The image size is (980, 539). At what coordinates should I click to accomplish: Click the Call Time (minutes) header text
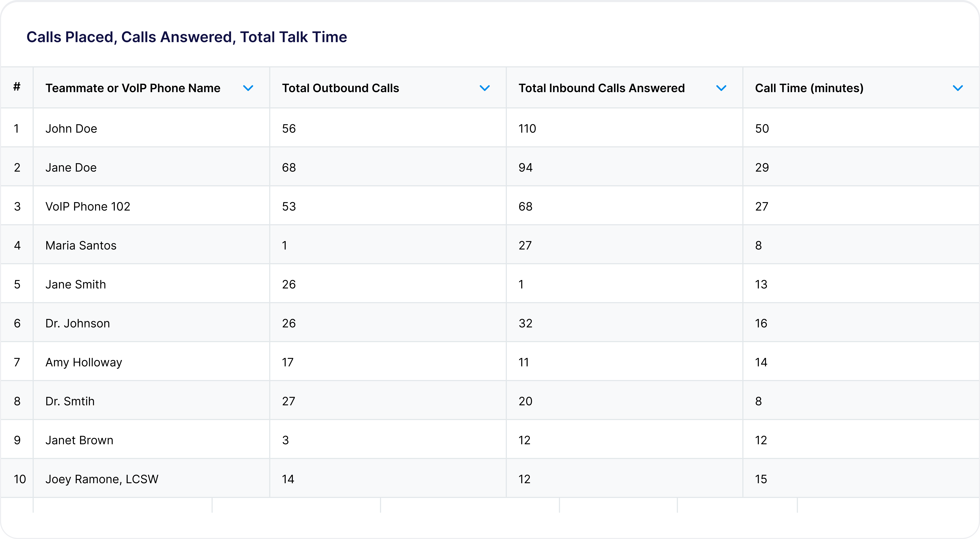point(809,88)
